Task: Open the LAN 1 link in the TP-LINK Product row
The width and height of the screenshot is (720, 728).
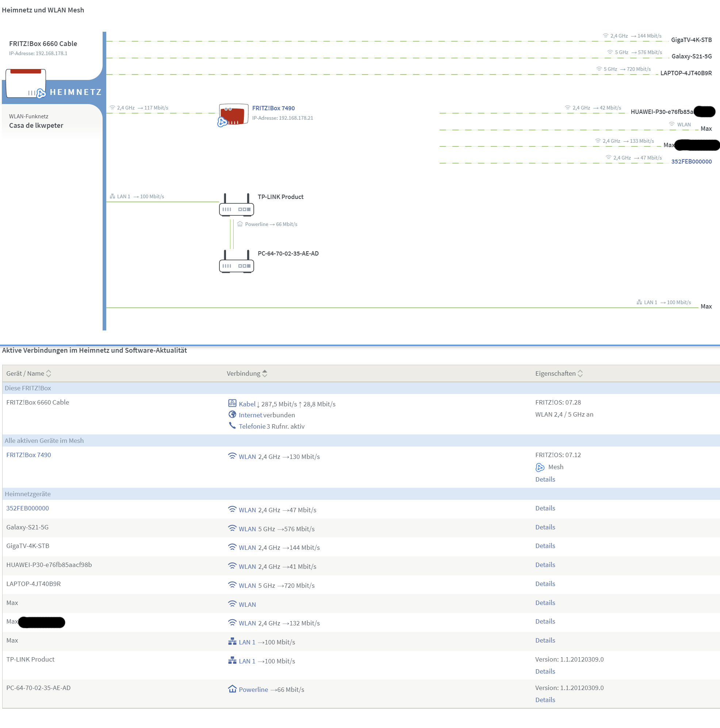Action: tap(247, 661)
